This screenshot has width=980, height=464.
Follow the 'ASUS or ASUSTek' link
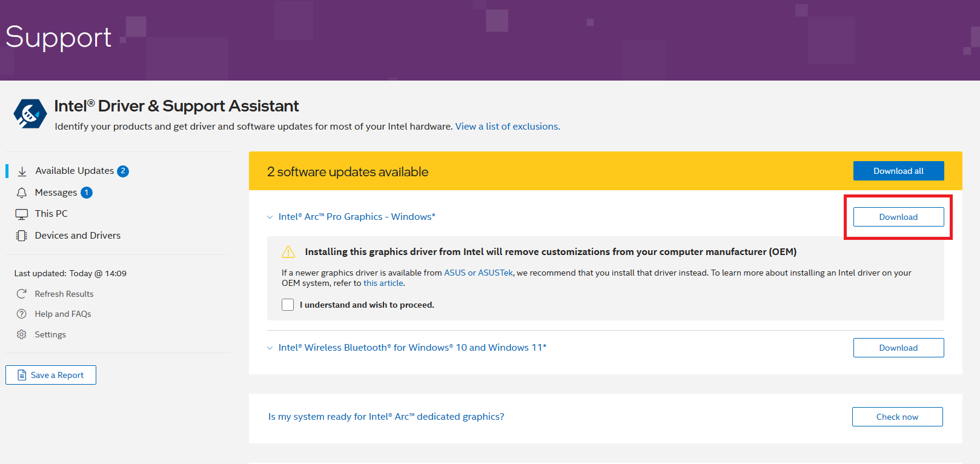[x=478, y=273]
